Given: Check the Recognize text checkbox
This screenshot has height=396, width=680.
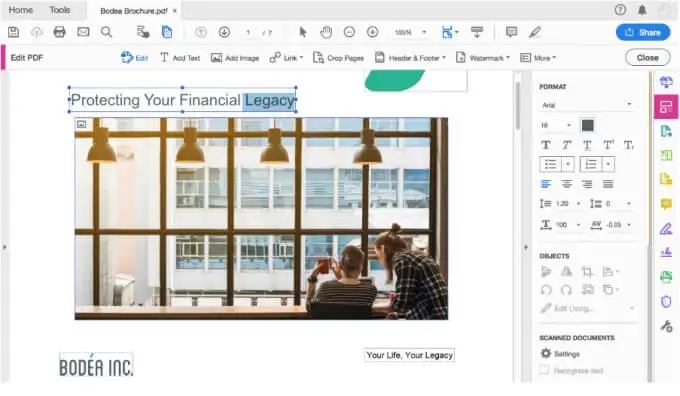Looking at the screenshot, I should [x=544, y=370].
